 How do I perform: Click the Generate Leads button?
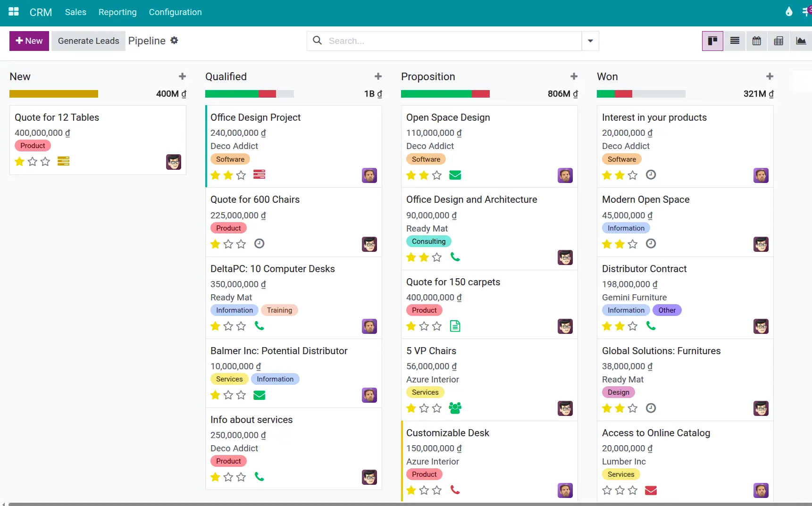88,41
